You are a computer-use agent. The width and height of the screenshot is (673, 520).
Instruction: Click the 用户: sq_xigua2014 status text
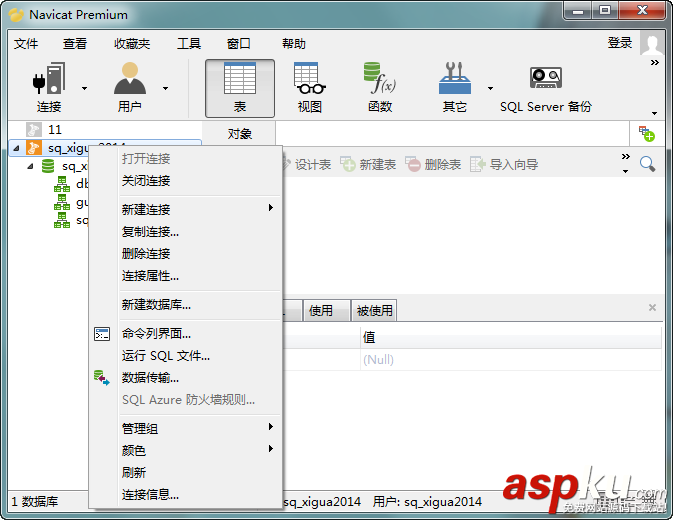click(427, 501)
